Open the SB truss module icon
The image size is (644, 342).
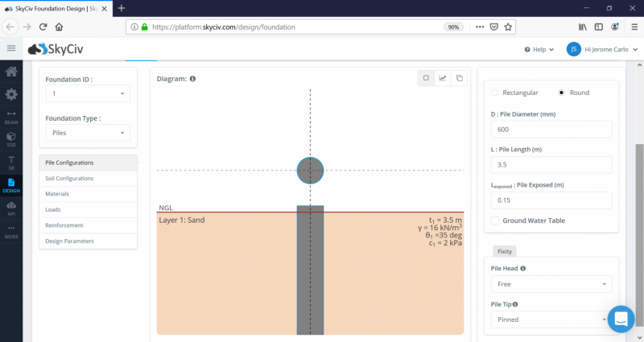click(x=11, y=163)
